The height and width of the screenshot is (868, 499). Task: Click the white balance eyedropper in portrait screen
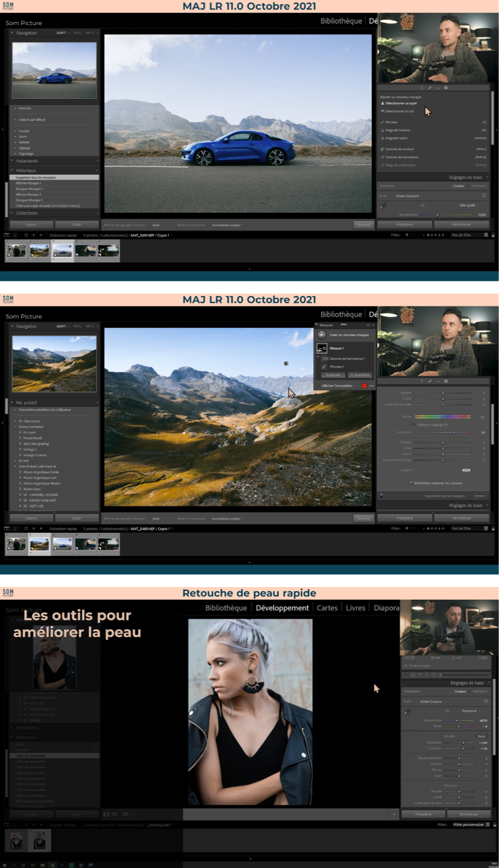[x=408, y=711]
